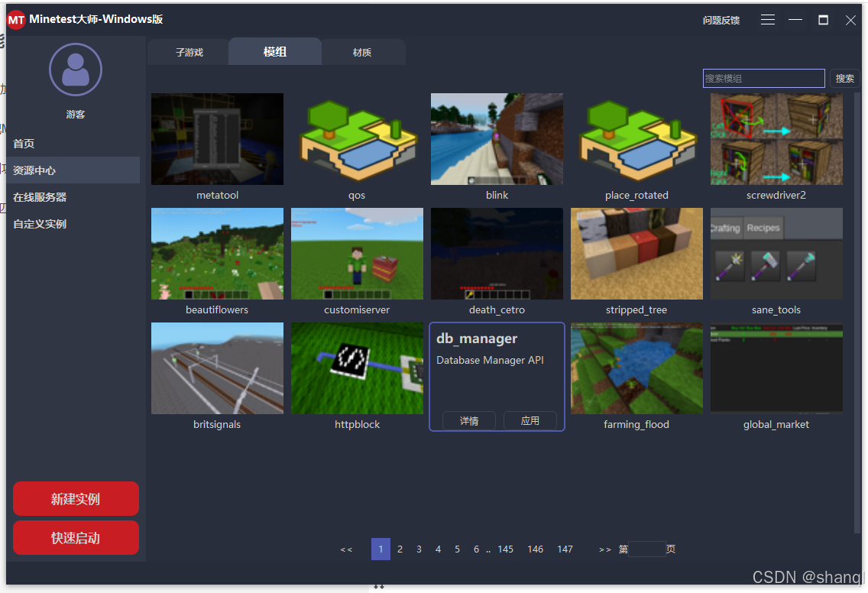Image resolution: width=868 pixels, height=593 pixels.
Task: Minimize the Minetest大师 window
Action: pyautogui.click(x=795, y=20)
